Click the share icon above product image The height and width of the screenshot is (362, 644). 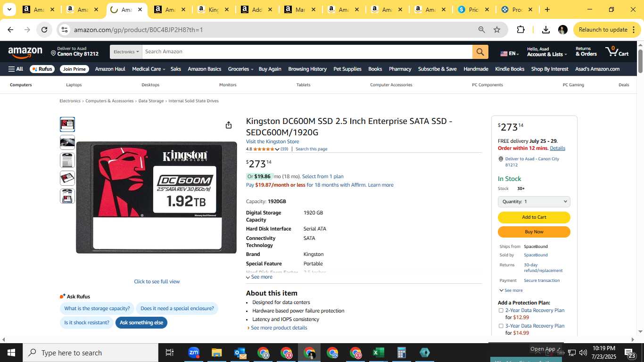229,125
